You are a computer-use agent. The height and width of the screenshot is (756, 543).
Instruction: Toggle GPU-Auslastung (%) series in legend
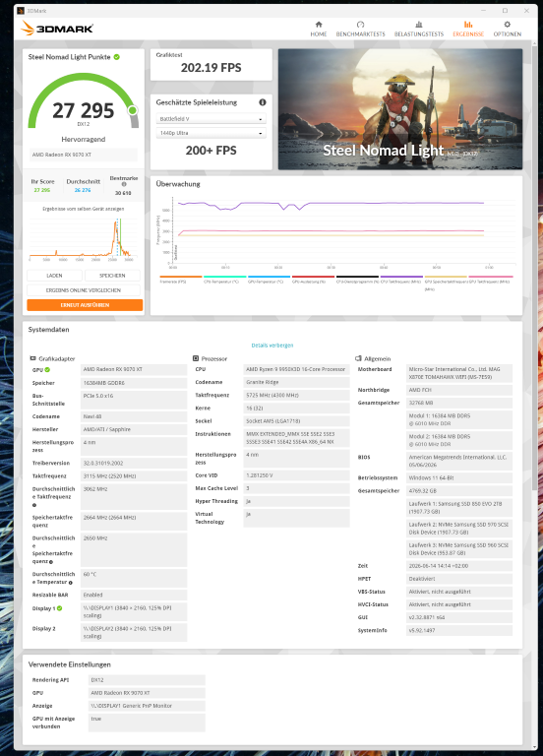tap(313, 280)
